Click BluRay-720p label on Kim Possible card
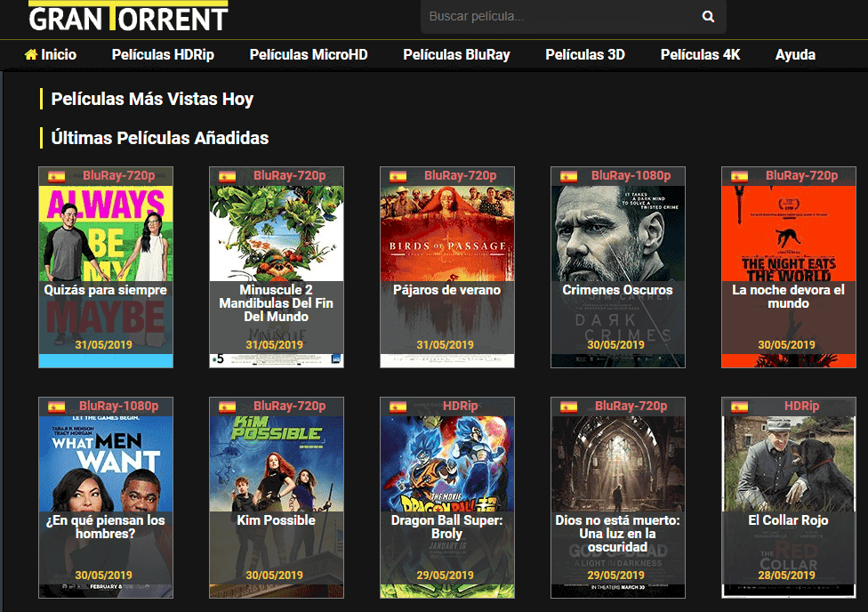 [290, 406]
